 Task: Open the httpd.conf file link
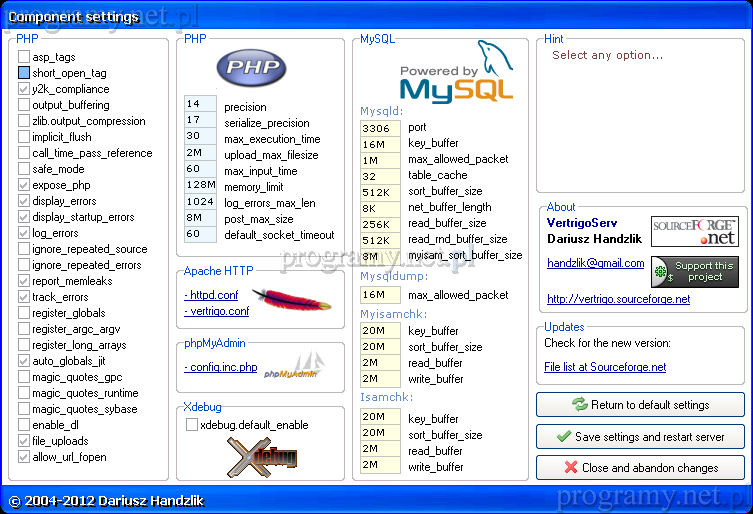click(x=211, y=295)
